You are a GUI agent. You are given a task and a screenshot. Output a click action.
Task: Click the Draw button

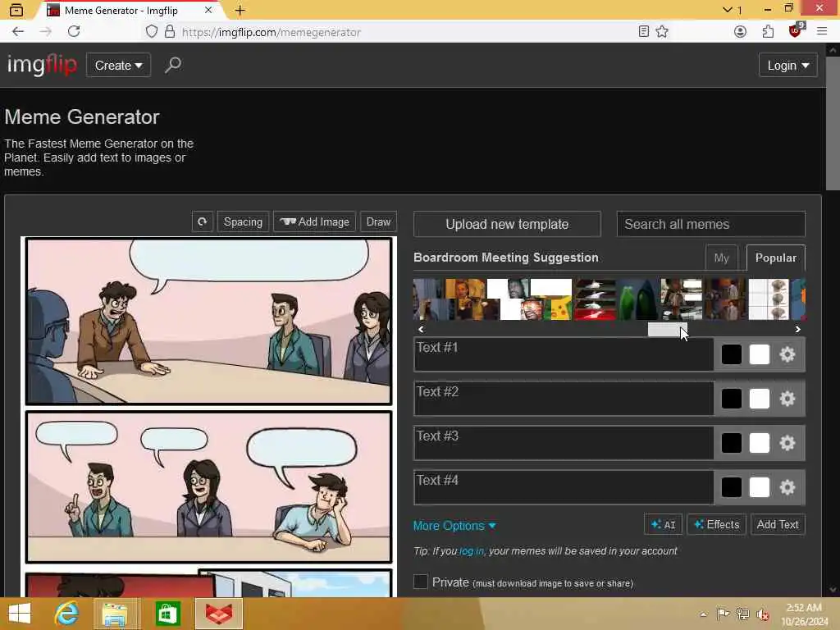(378, 221)
